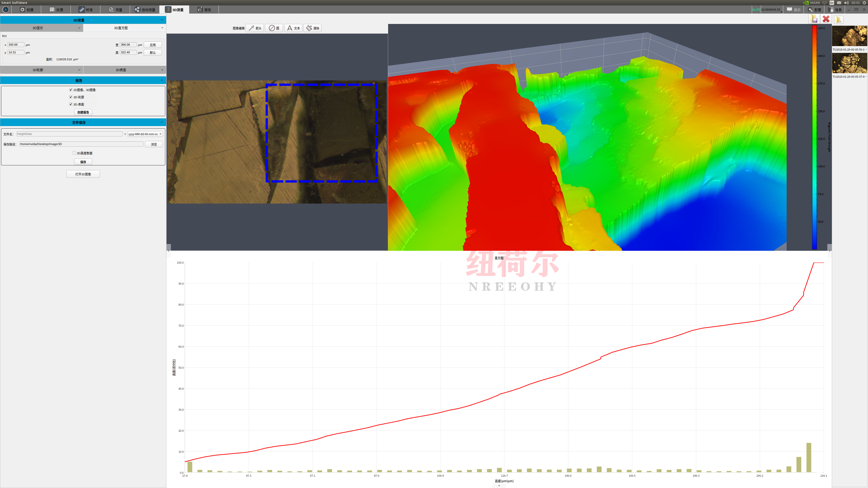Select the 箭头 arrow annotation tool

point(255,28)
